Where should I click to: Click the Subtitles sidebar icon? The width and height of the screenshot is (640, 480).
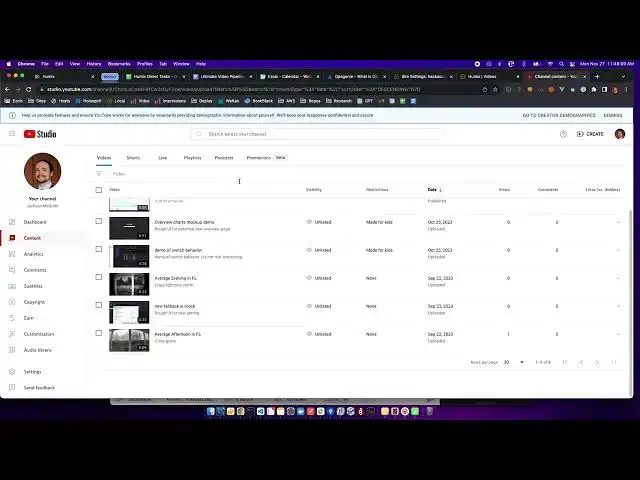coord(12,286)
